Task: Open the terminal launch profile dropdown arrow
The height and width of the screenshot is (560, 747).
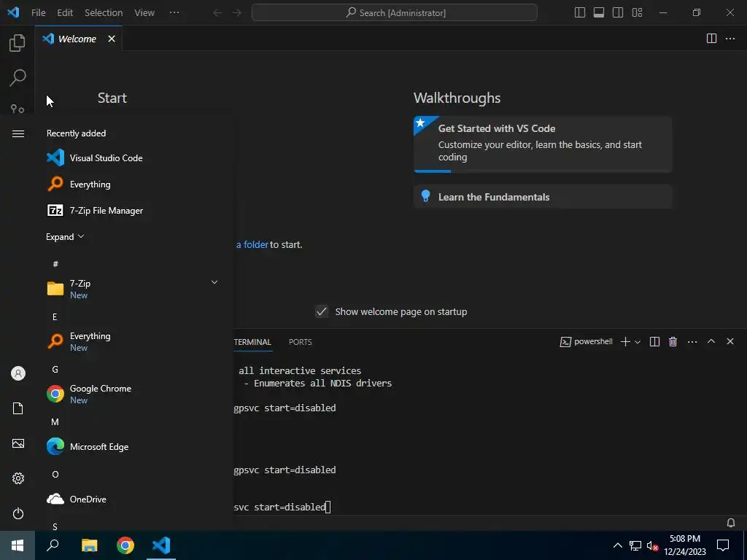Action: pos(638,342)
